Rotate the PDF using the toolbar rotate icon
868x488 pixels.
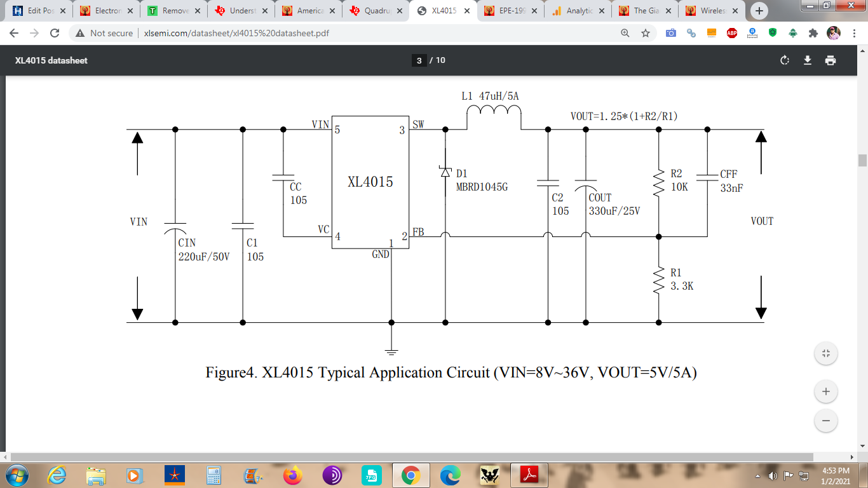click(785, 60)
